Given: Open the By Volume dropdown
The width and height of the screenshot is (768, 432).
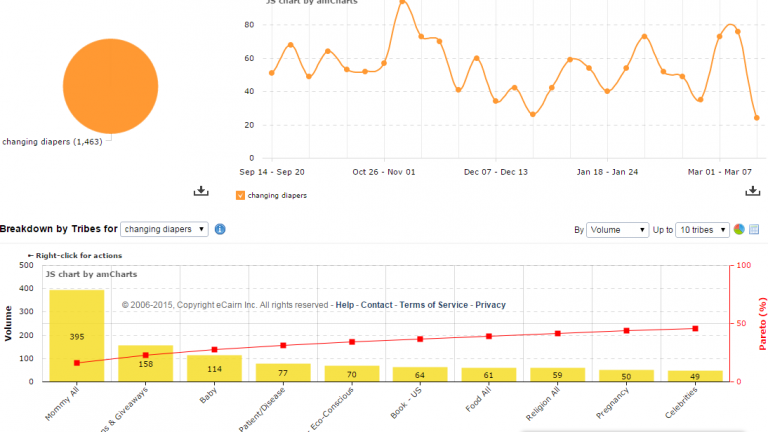Looking at the screenshot, I should coord(617,230).
